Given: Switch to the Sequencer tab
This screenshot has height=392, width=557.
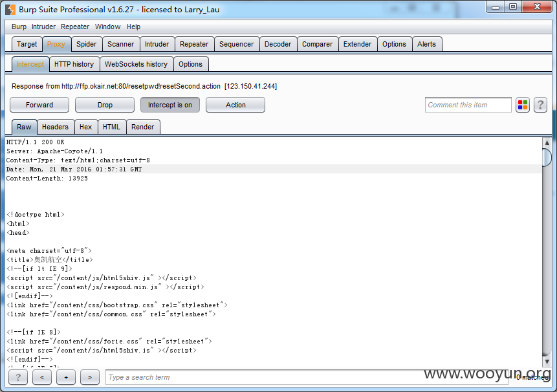Looking at the screenshot, I should point(236,44).
